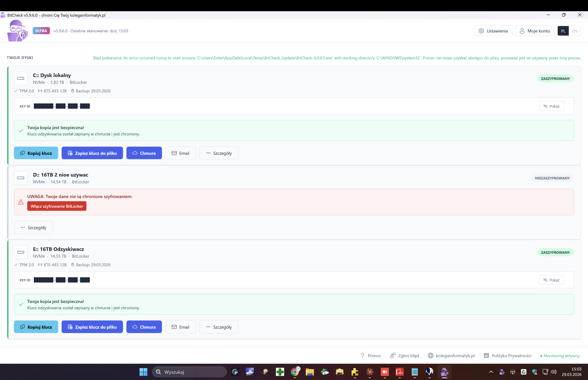Open the kolegainformatyk.pl globe link
Viewport: 588px width, 380px height.
pyautogui.click(x=431, y=356)
